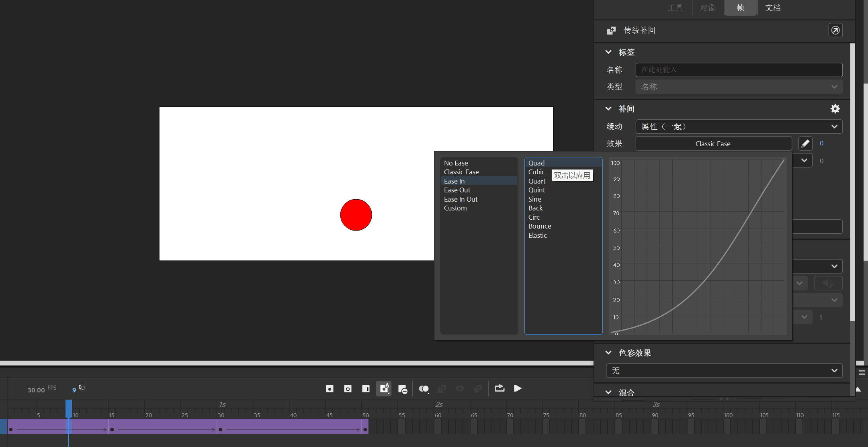Image resolution: width=868 pixels, height=447 pixels.
Task: Open the 缓动 property dropdown
Action: [x=739, y=127]
